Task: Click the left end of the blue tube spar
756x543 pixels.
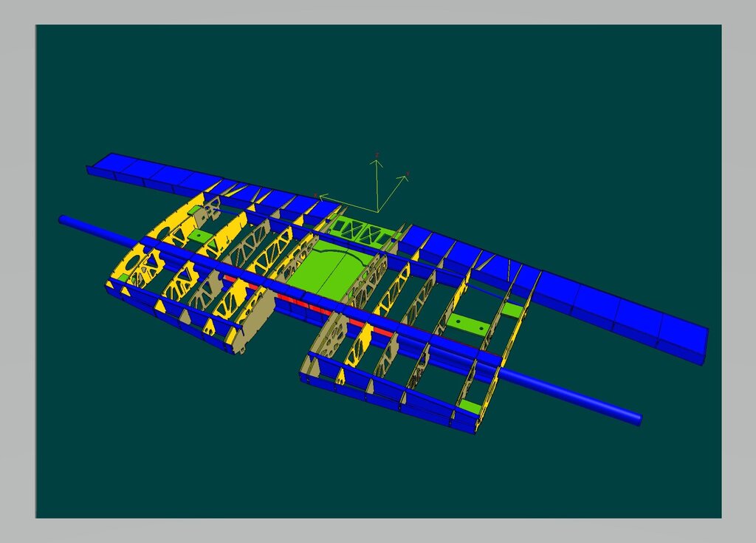Action: coord(63,219)
